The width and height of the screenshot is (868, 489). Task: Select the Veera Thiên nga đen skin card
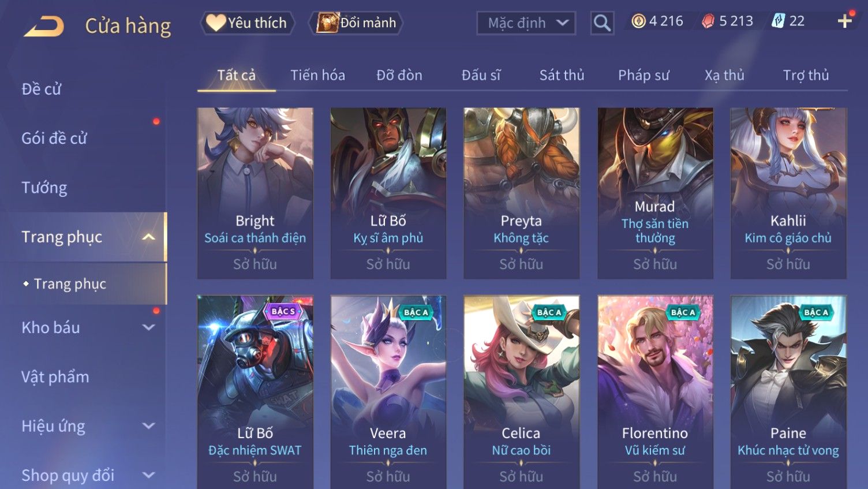[x=388, y=393]
